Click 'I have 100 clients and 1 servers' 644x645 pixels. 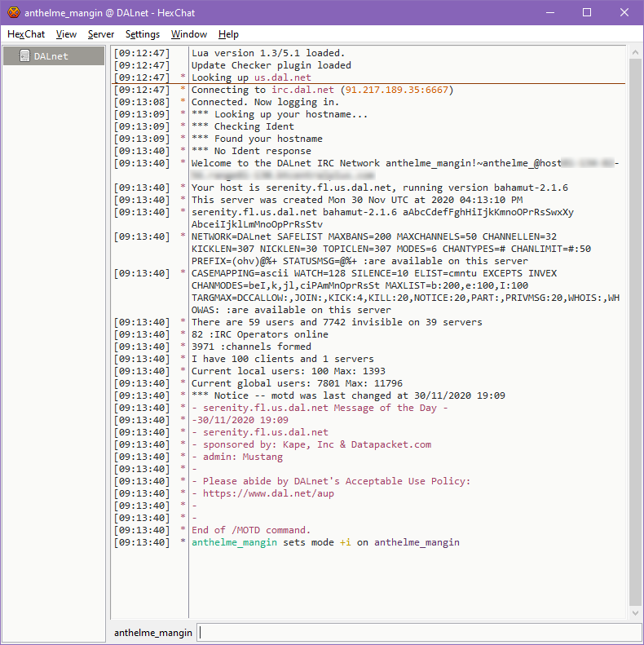pyautogui.click(x=283, y=359)
